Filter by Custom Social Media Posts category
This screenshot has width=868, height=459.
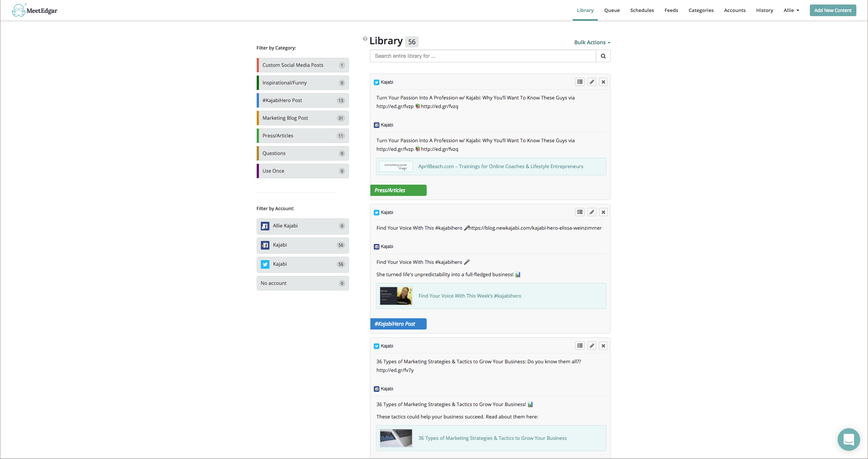coord(302,65)
